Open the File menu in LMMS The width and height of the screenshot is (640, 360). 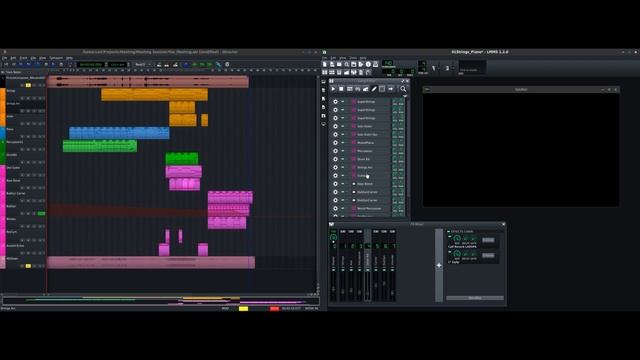tap(325, 58)
